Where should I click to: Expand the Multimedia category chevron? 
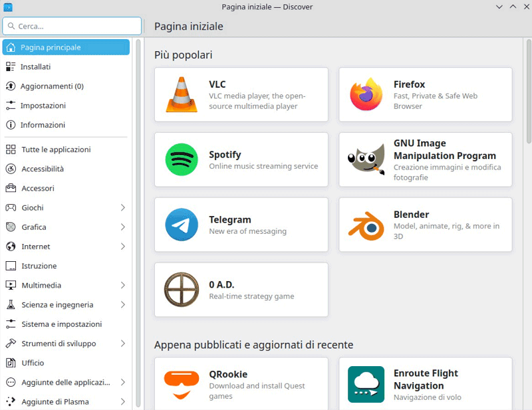123,285
